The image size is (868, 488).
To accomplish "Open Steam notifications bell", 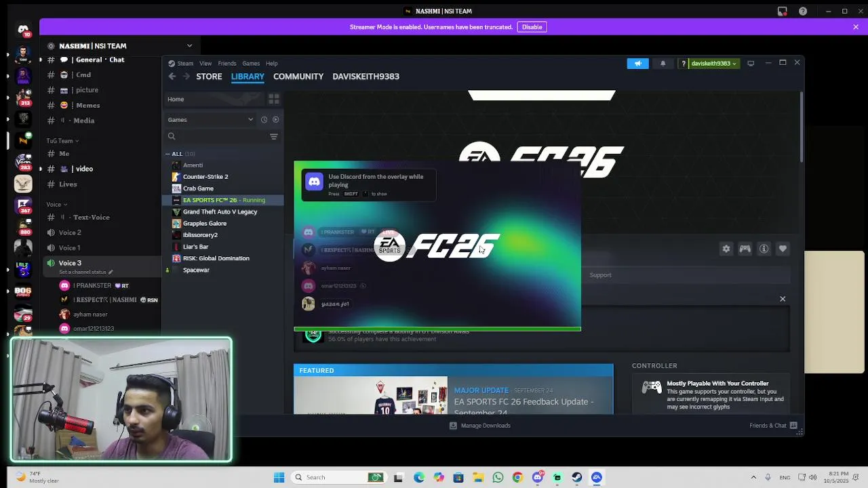I will click(x=663, y=63).
